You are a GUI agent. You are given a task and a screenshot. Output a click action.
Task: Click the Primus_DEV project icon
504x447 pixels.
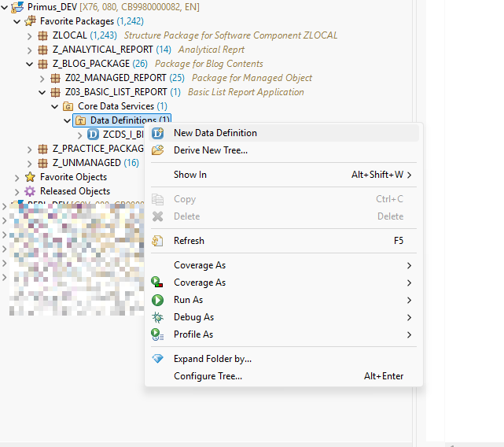tap(17, 7)
